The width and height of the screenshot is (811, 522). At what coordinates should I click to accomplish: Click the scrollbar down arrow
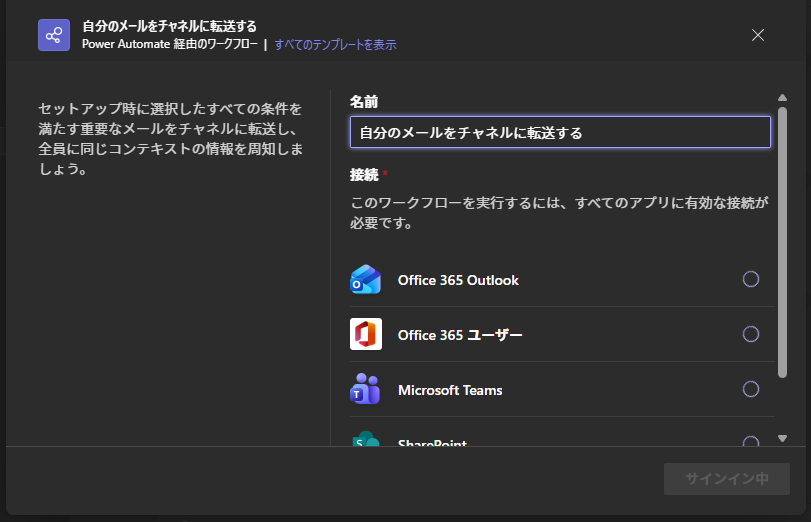point(782,438)
